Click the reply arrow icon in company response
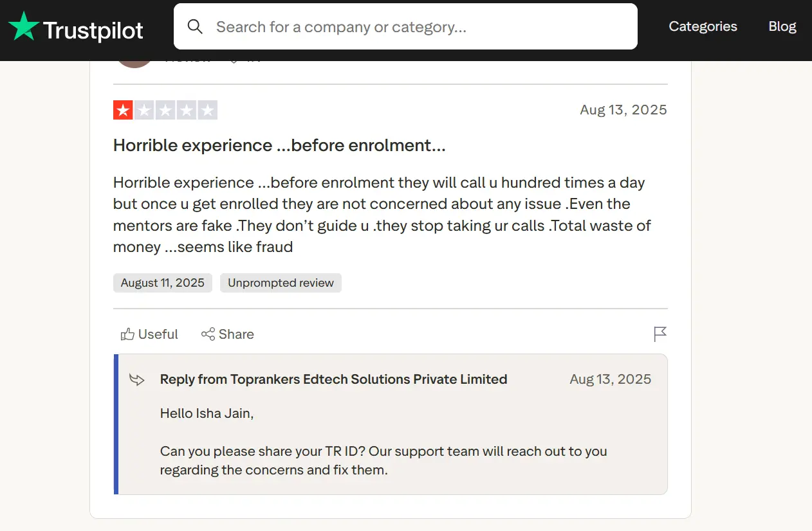This screenshot has width=812, height=531. coord(136,379)
